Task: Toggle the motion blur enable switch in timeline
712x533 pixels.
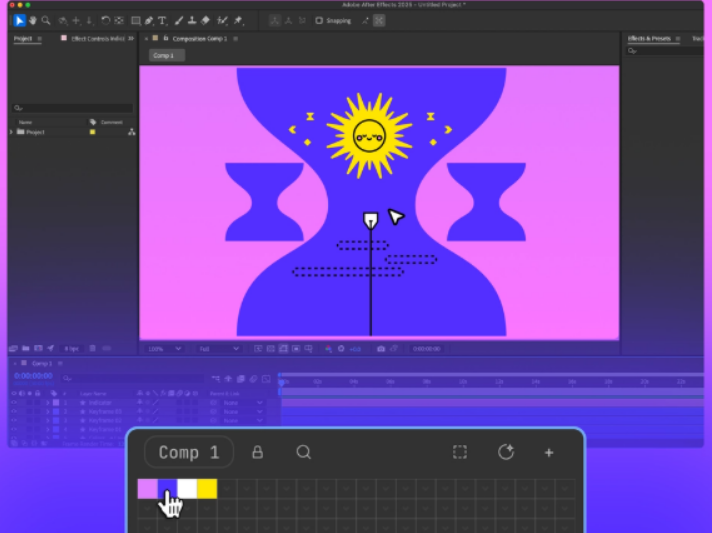Action: (x=253, y=379)
